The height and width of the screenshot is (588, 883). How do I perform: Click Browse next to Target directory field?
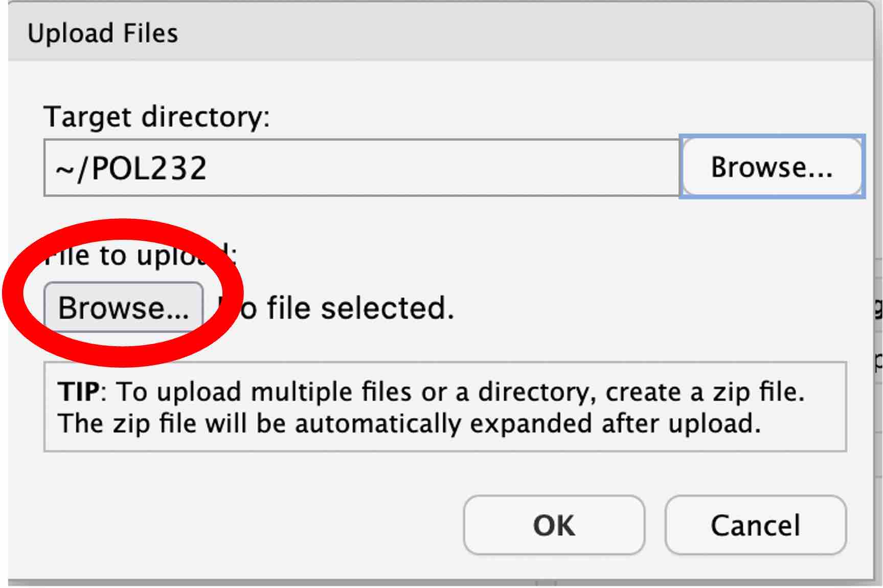tap(772, 167)
